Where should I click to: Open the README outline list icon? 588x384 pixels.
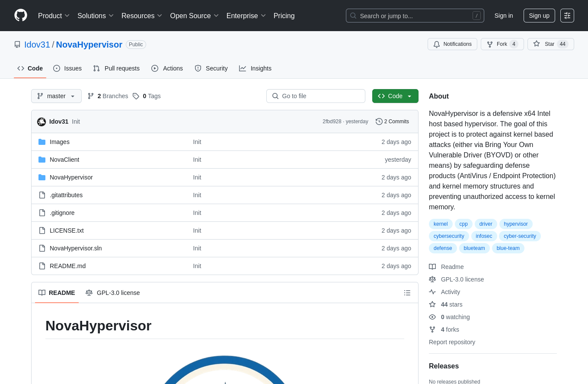407,293
